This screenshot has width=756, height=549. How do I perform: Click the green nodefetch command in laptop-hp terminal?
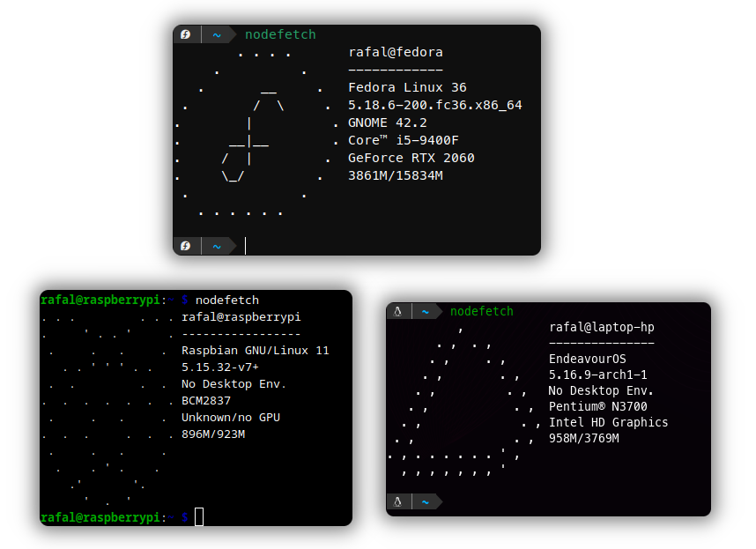click(482, 311)
